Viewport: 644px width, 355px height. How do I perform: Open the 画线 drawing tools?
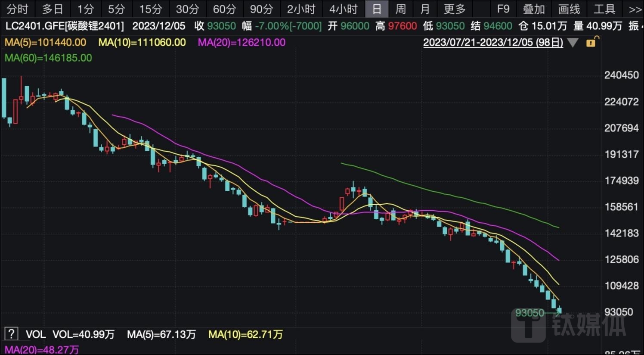569,9
